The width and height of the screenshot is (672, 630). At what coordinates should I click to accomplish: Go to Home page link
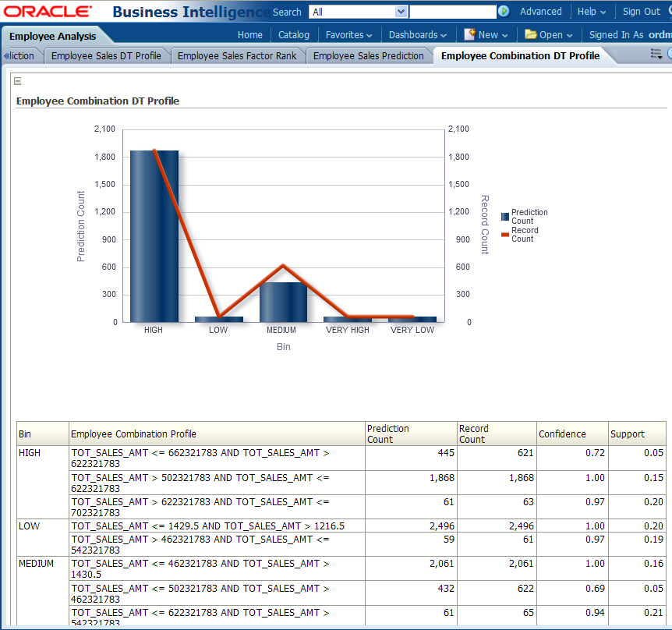[250, 34]
